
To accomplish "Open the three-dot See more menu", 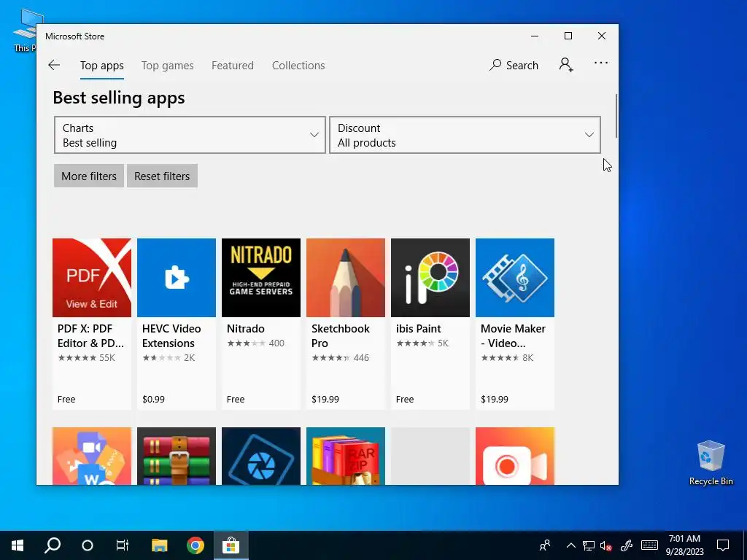I will click(x=601, y=63).
